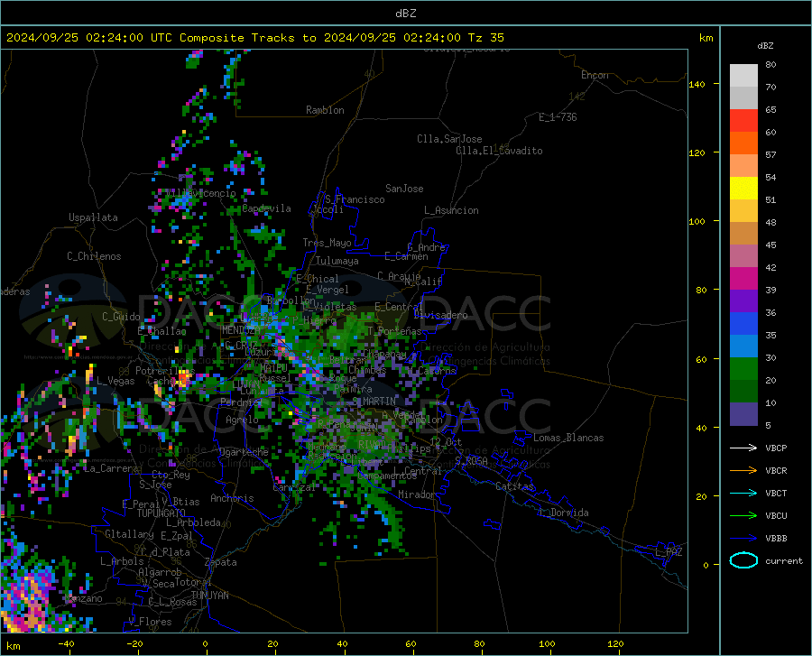
Task: Click the L_PAZ map label
Action: [669, 552]
